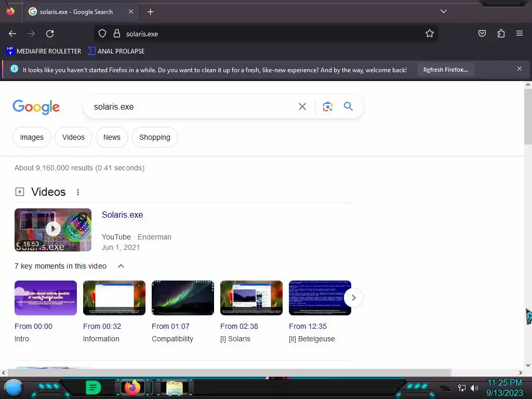Viewport: 532px width, 399px height.
Task: Open the MEDIAFIRE ROULETTER bookmark
Action: (44, 51)
